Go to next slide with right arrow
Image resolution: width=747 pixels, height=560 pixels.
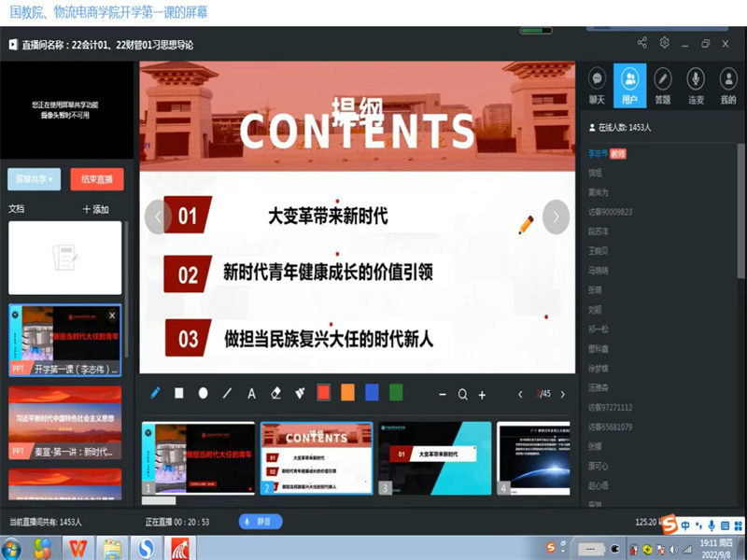point(556,217)
